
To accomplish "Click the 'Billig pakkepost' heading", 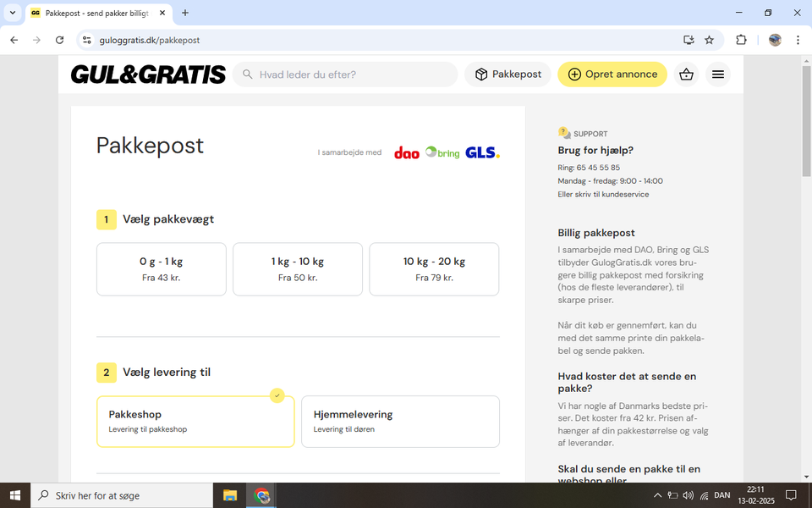I will (x=596, y=233).
